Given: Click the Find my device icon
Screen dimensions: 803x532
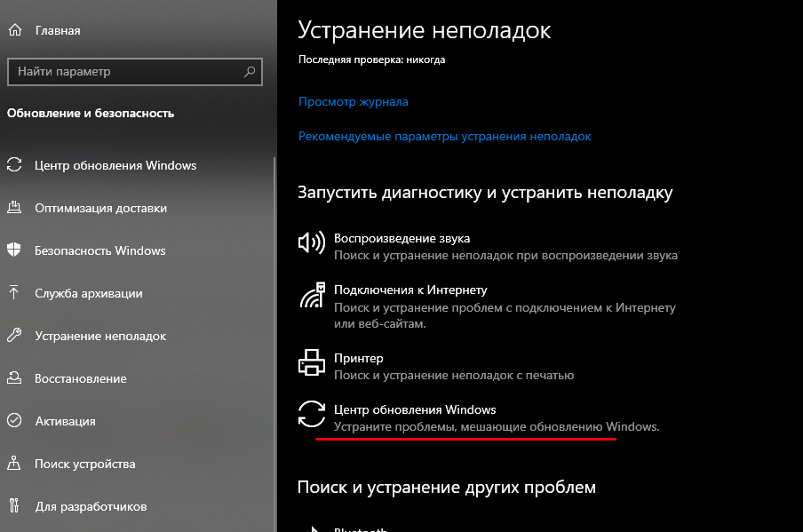Looking at the screenshot, I should click(x=14, y=463).
